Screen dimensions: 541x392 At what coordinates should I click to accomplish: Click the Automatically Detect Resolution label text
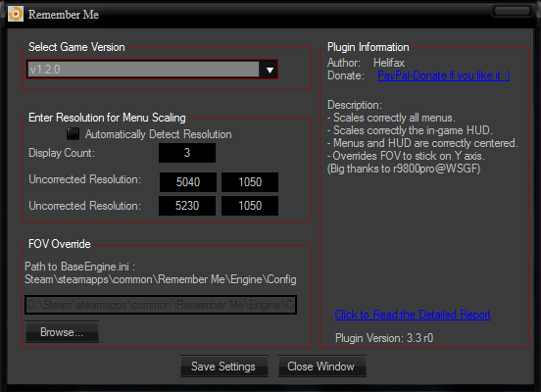click(x=159, y=134)
